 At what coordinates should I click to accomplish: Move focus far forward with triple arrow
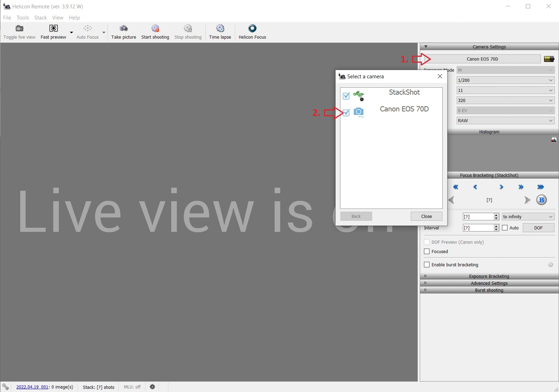[x=540, y=187]
